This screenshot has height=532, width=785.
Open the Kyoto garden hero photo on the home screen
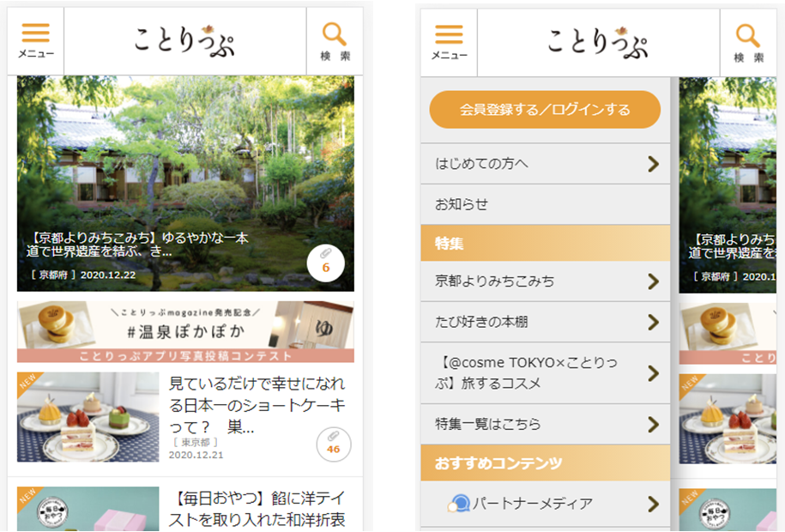pyautogui.click(x=185, y=184)
